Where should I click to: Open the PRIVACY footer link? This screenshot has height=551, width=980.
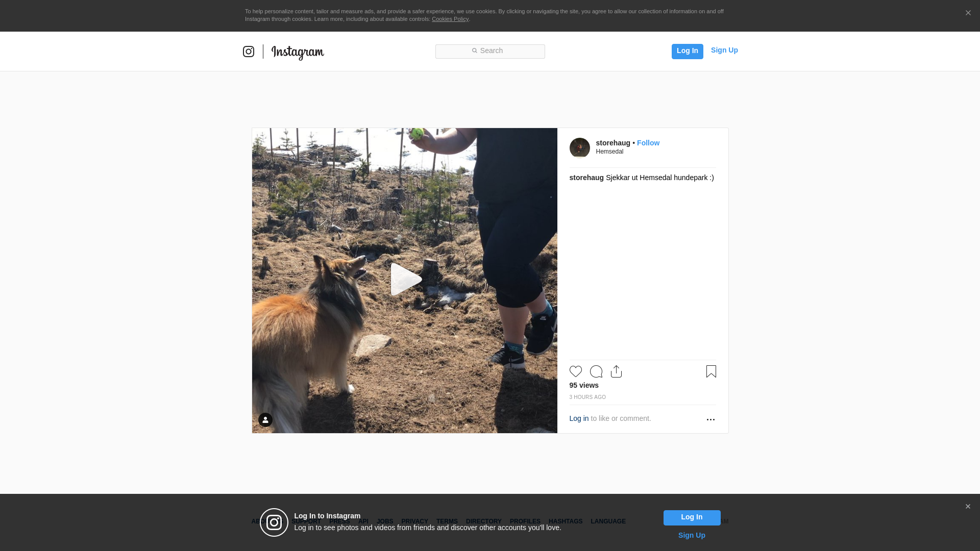coord(414,521)
